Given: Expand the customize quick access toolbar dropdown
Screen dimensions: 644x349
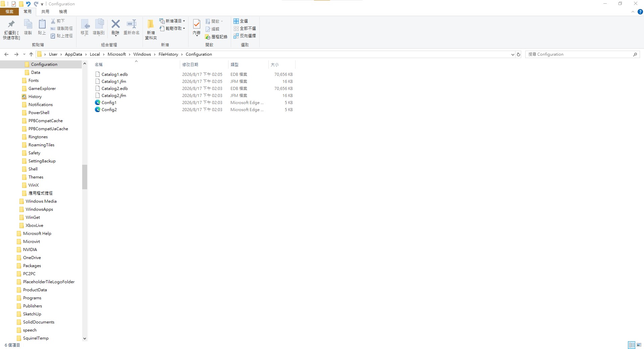Looking at the screenshot, I should click(x=42, y=4).
